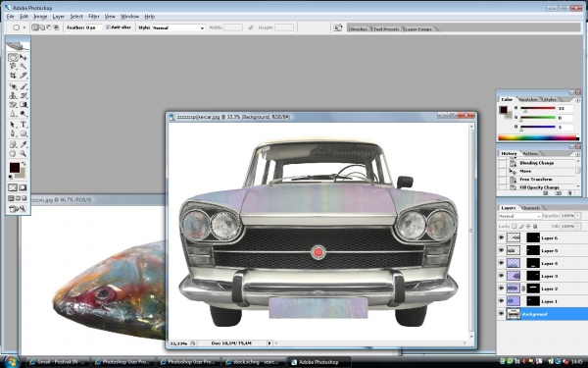Select the Magic Wand tool
The width and height of the screenshot is (588, 368).
click(x=24, y=67)
